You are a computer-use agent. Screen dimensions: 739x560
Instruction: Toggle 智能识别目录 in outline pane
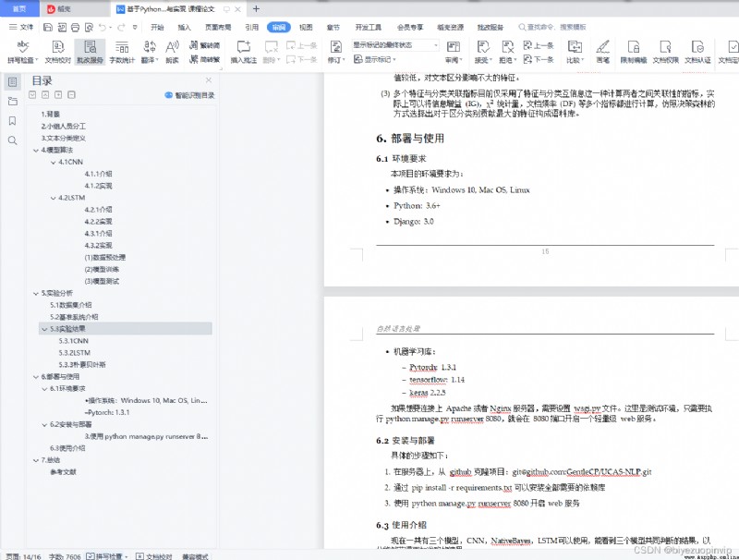(x=189, y=95)
